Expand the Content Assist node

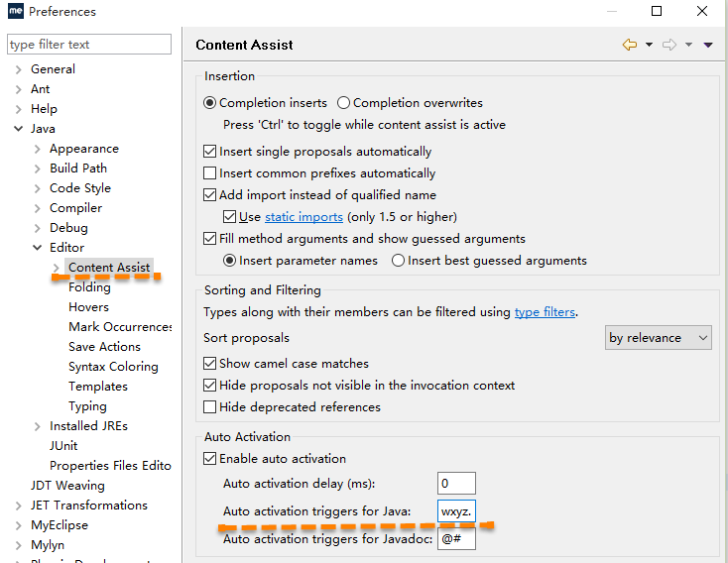coord(57,268)
